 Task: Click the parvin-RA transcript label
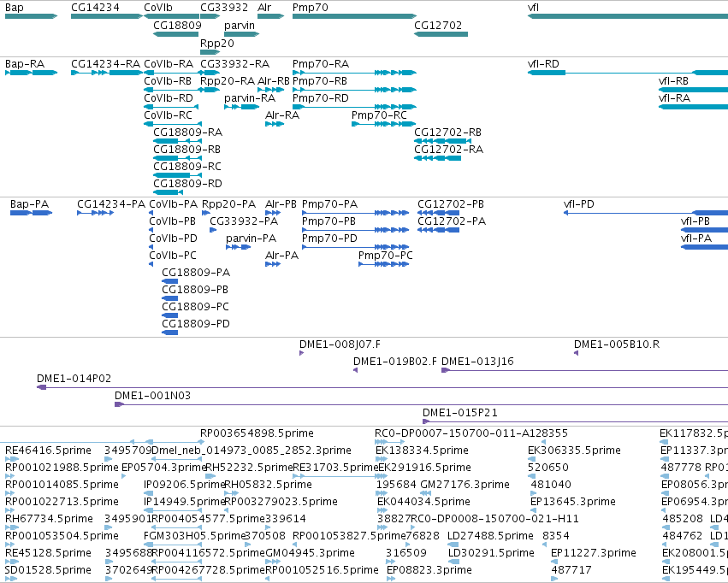coord(250,97)
